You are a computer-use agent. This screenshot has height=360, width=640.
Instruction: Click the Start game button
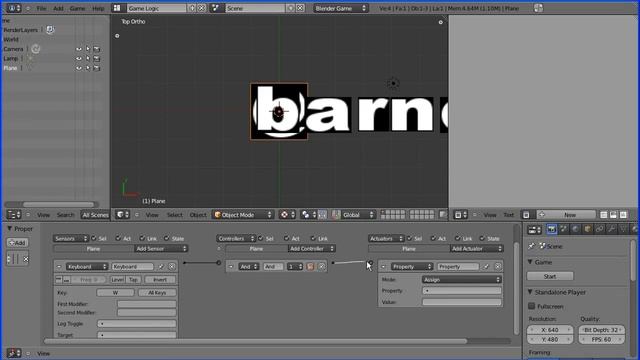[x=550, y=276]
